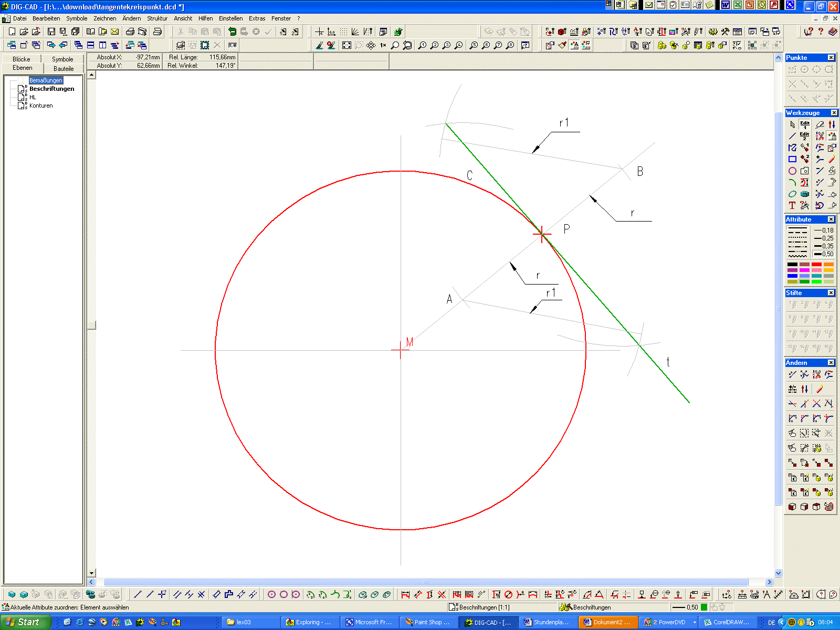Open the Extras menu
Screen dimensions: 840x630
coord(257,18)
